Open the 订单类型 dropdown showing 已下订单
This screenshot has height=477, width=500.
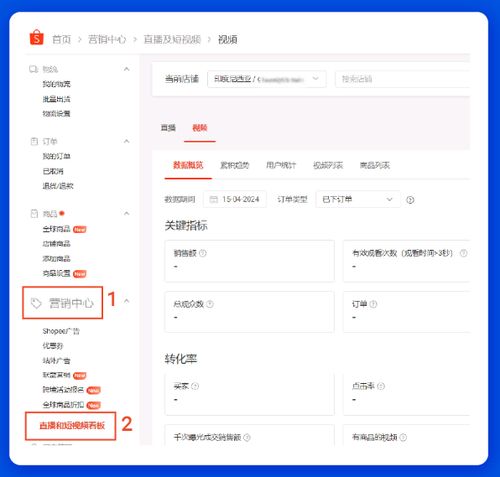358,199
